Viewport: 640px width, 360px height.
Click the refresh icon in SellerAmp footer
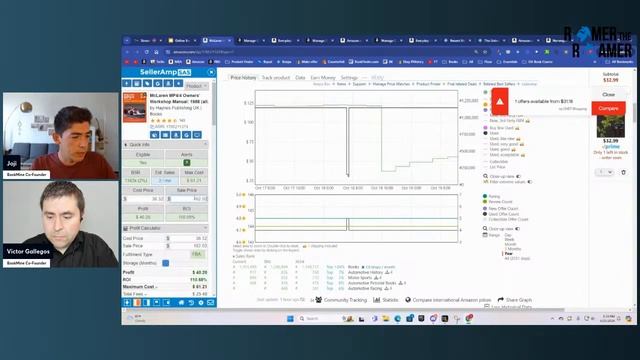coord(191,302)
